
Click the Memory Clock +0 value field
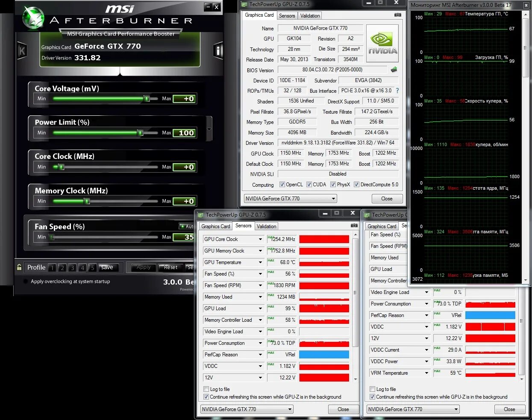pos(185,201)
